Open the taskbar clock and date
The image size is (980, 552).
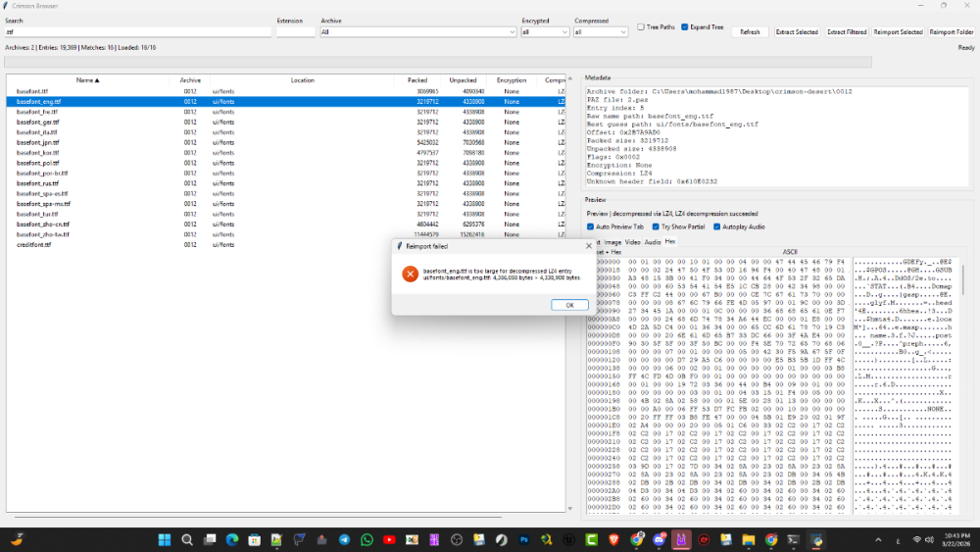[956, 539]
